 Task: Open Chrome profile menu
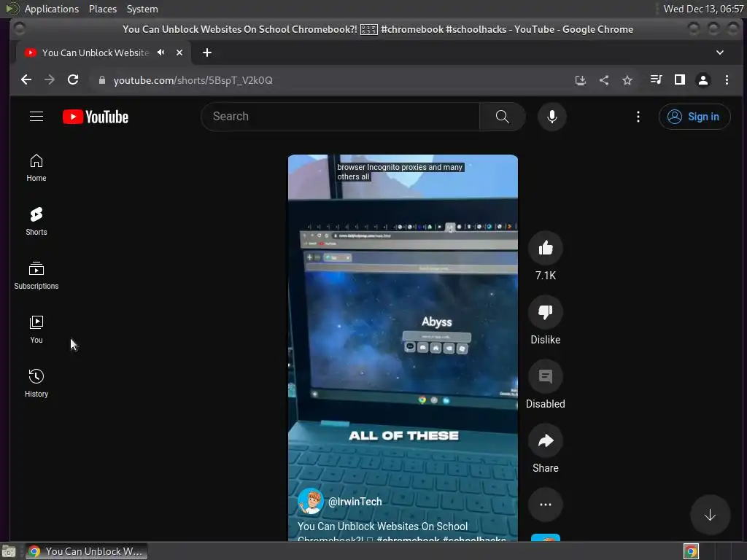click(703, 80)
